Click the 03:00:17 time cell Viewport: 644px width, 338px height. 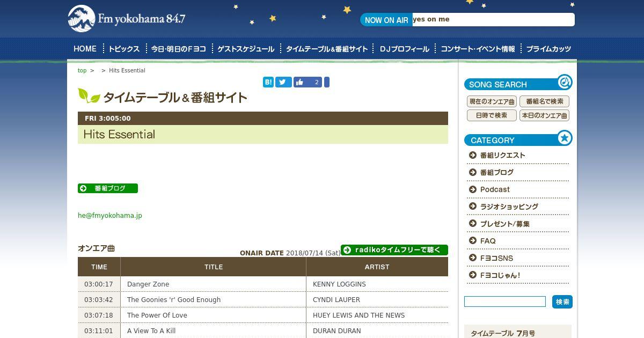(99, 284)
